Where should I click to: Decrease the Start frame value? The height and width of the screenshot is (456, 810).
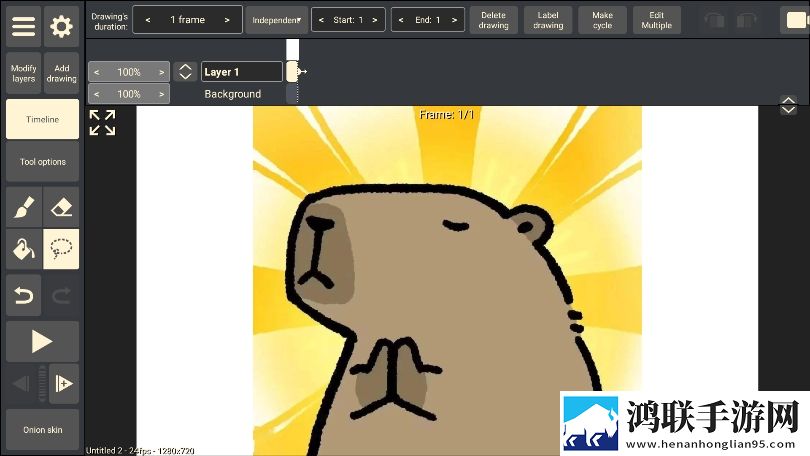321,20
